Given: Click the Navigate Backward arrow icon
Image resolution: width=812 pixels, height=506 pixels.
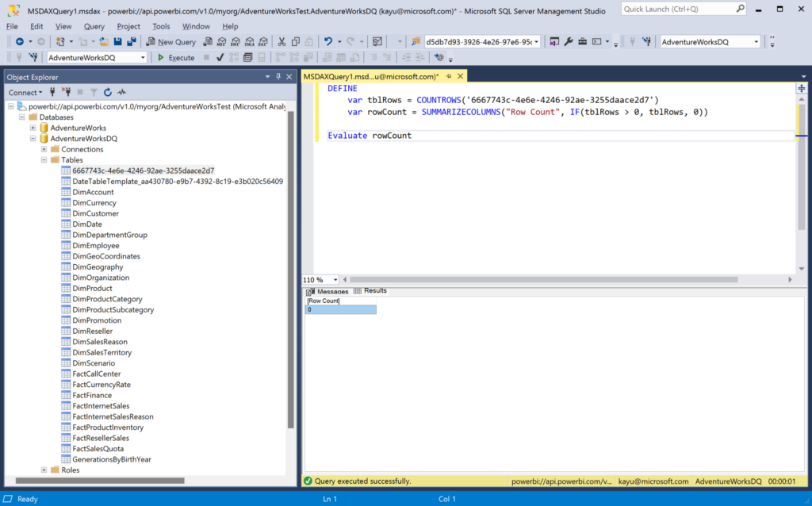Looking at the screenshot, I should pyautogui.click(x=20, y=42).
